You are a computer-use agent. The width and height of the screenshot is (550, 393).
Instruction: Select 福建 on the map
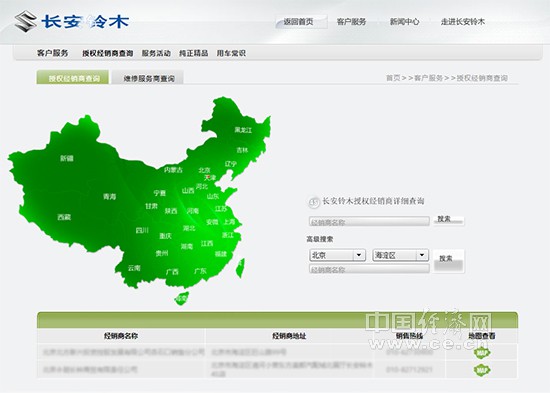[x=221, y=254]
